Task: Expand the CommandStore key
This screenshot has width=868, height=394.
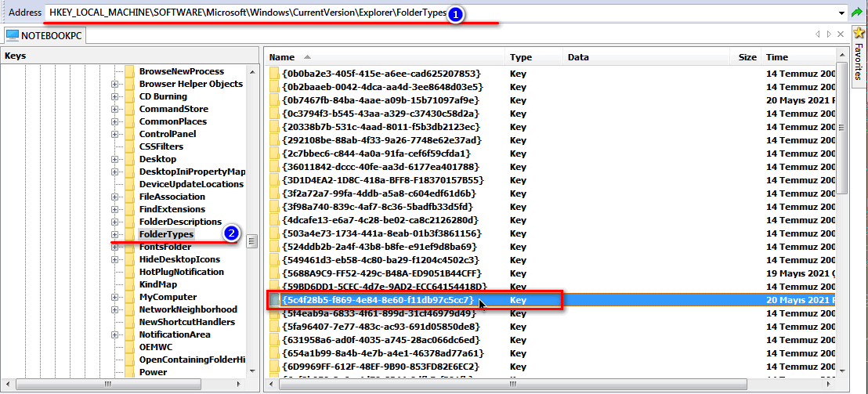Action: (114, 109)
